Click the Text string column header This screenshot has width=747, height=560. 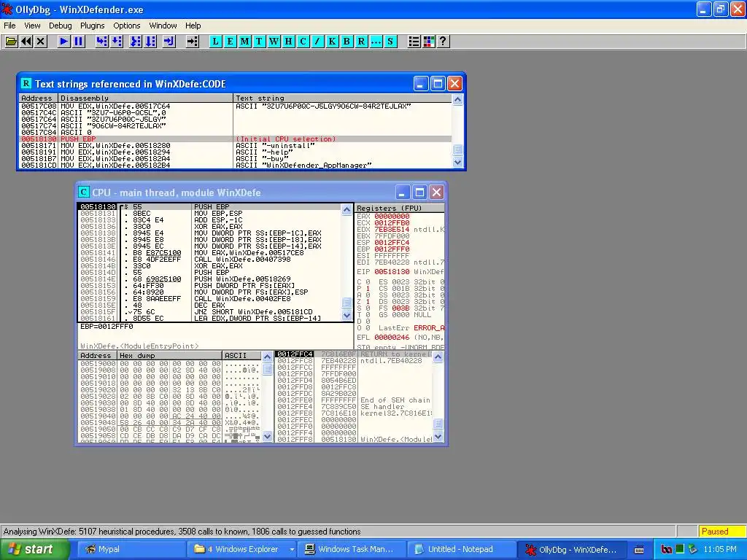coord(343,98)
